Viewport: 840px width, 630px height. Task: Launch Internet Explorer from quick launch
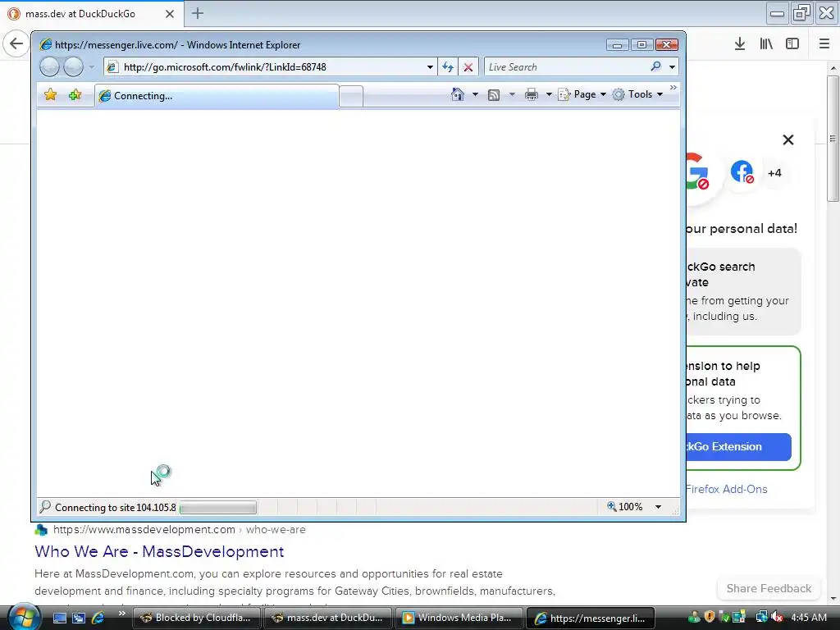tap(98, 618)
